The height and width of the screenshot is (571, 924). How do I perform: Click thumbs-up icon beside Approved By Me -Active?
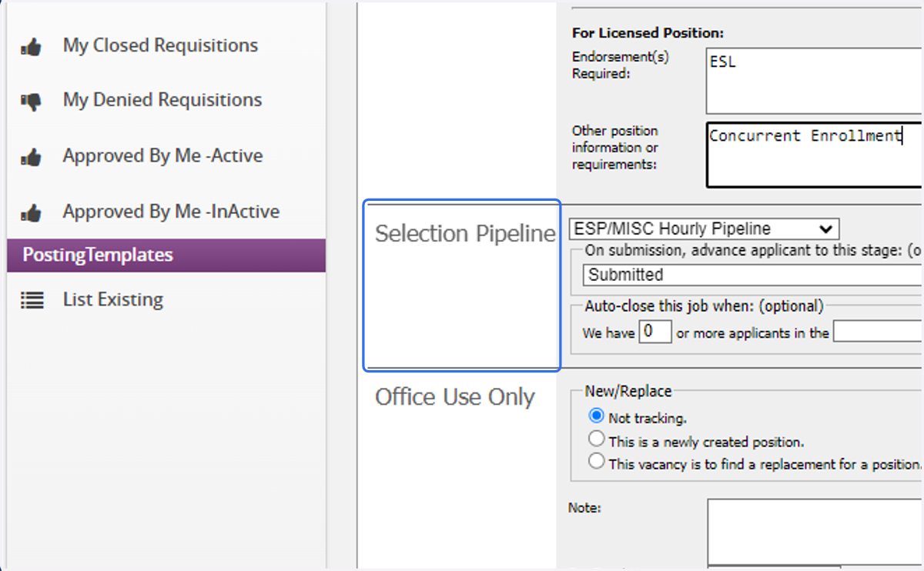pyautogui.click(x=31, y=157)
